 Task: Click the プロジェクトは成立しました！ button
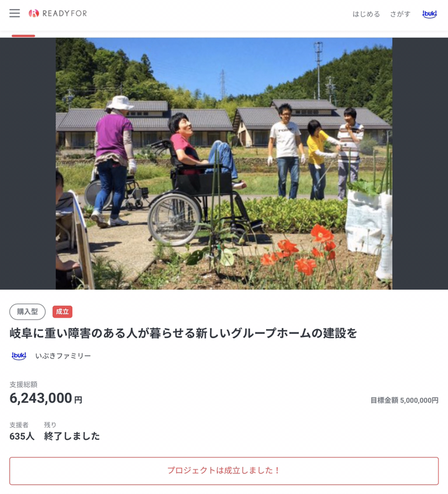(x=224, y=471)
